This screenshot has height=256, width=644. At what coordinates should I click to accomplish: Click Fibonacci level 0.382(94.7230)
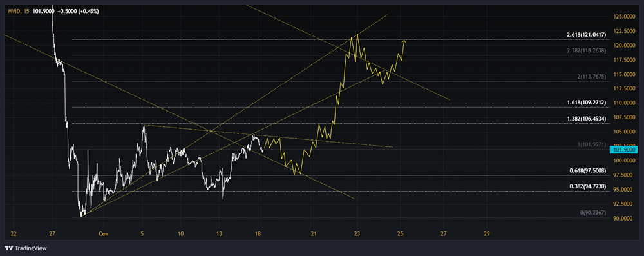(588, 186)
